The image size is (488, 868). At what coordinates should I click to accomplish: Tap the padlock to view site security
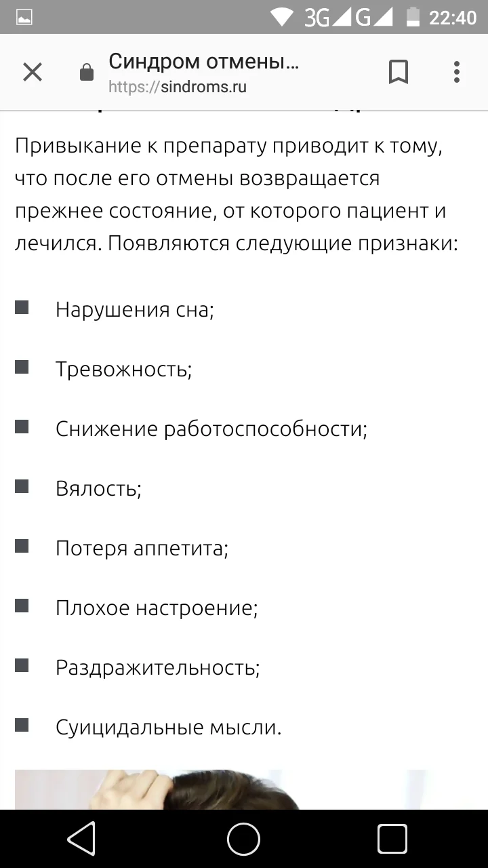pyautogui.click(x=86, y=72)
